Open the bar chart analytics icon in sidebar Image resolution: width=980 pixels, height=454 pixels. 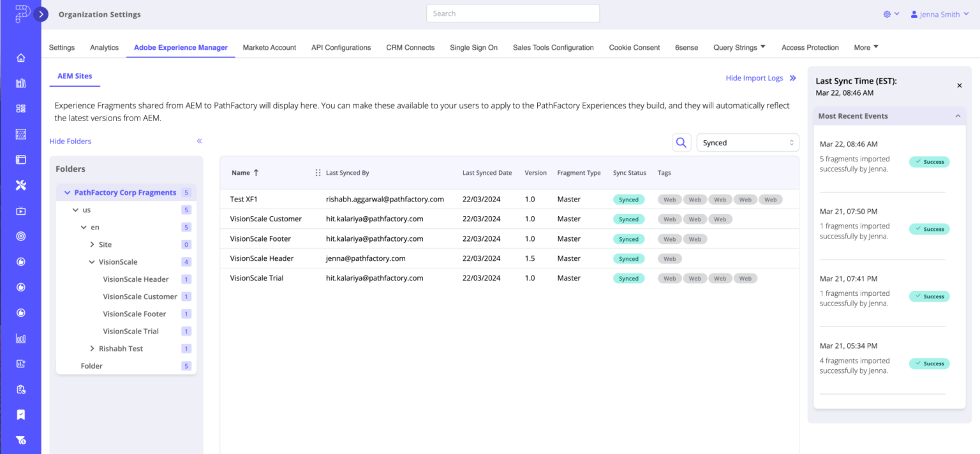coord(20,338)
